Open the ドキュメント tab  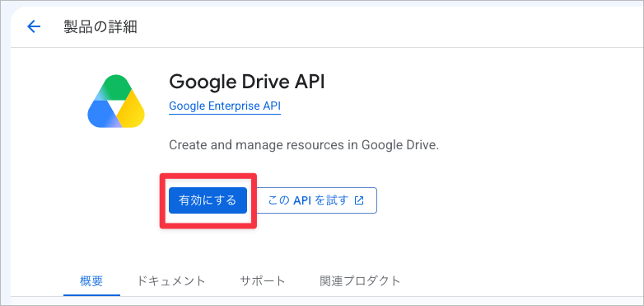click(x=170, y=281)
